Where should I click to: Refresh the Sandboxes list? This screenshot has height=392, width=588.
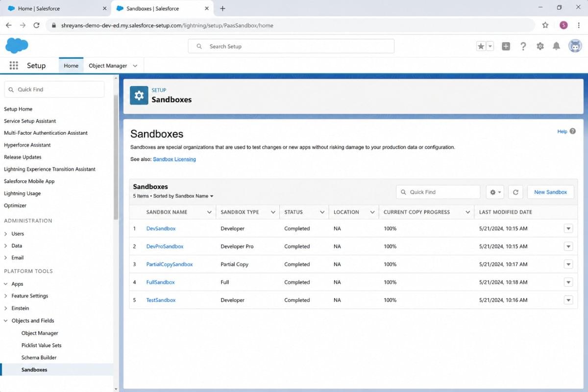(x=515, y=192)
